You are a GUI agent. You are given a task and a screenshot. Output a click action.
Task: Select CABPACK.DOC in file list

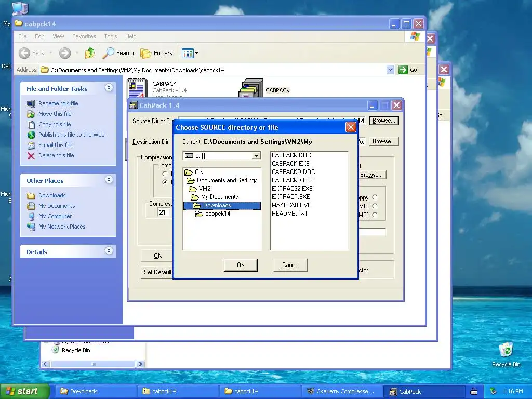click(x=291, y=155)
